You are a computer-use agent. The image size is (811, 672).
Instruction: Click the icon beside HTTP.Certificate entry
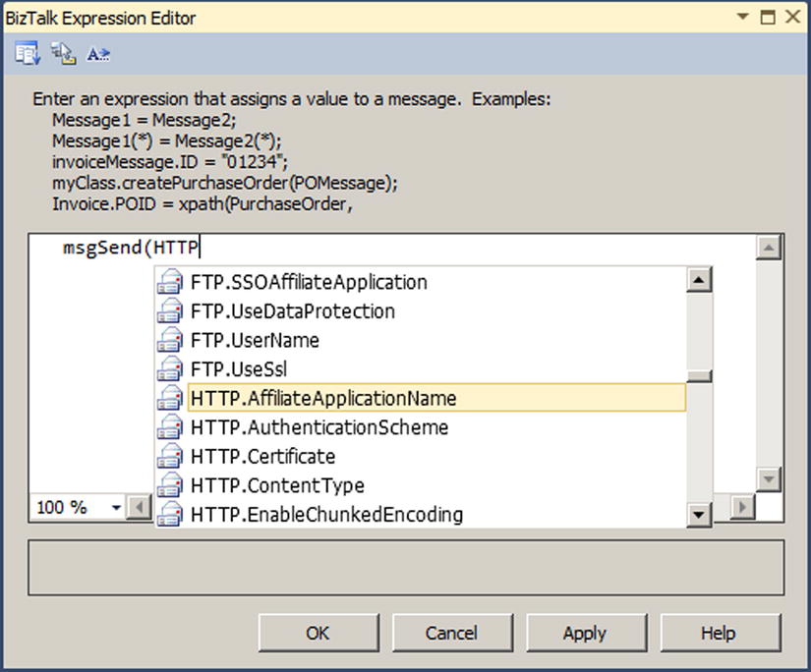coord(170,456)
